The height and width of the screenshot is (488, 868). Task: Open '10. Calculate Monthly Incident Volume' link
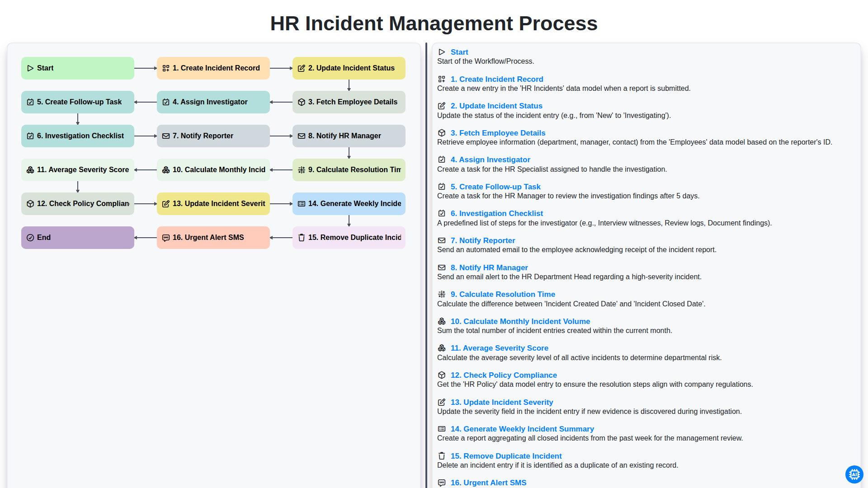(520, 321)
